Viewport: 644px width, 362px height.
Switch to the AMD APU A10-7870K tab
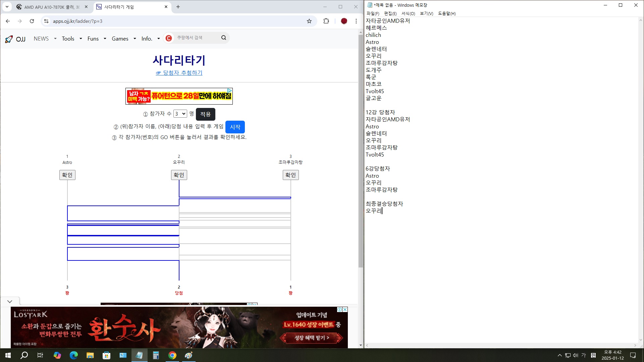pos(52,7)
